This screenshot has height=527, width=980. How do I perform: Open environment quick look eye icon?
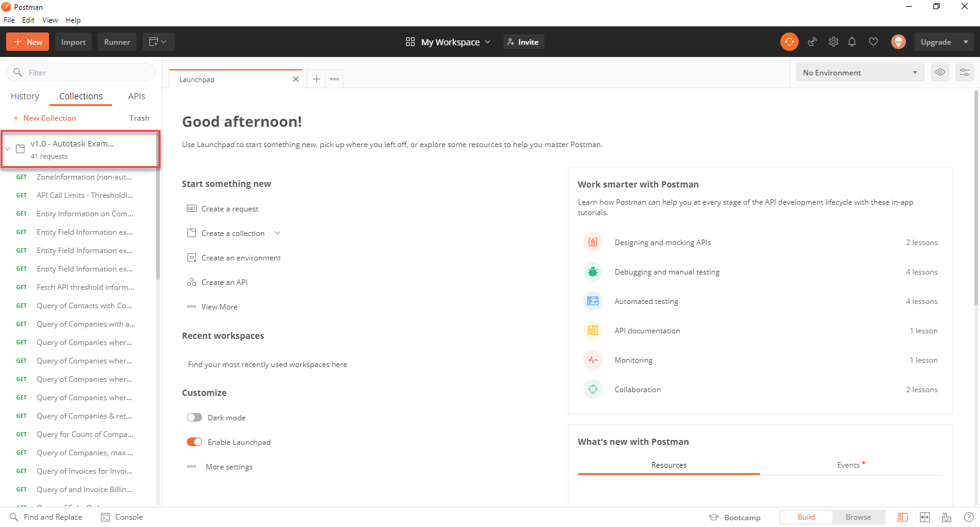pos(940,72)
